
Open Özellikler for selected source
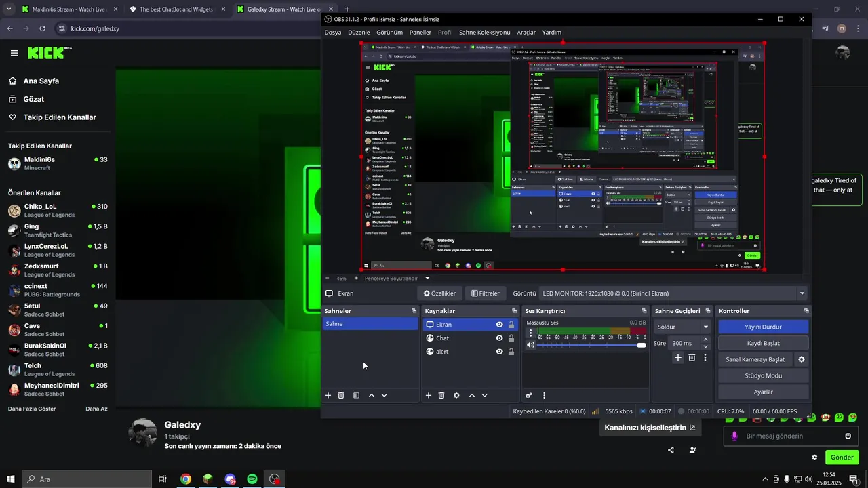pyautogui.click(x=439, y=293)
